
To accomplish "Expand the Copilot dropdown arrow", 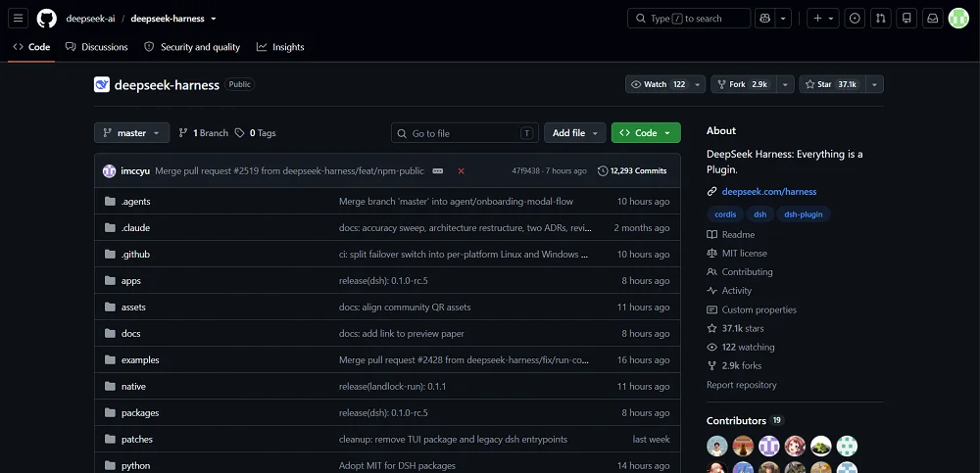I will [x=783, y=19].
